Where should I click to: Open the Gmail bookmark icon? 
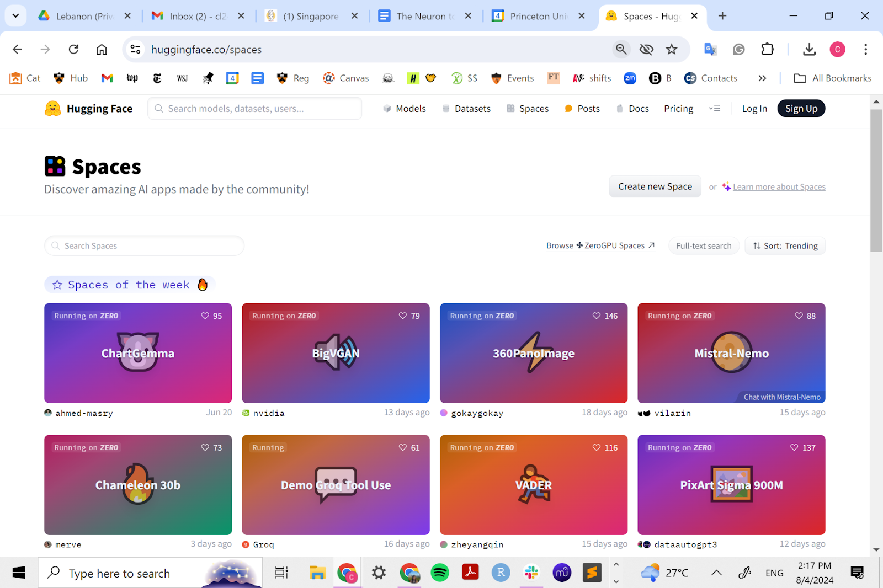pyautogui.click(x=107, y=78)
